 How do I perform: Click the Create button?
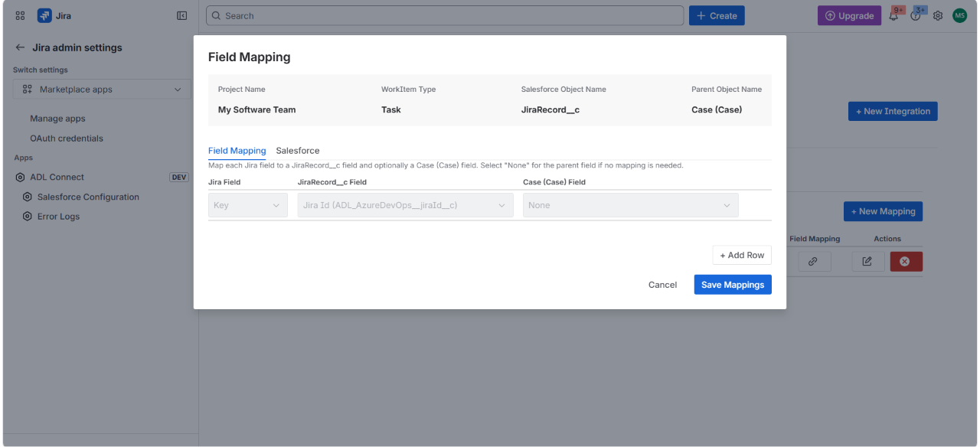(717, 15)
